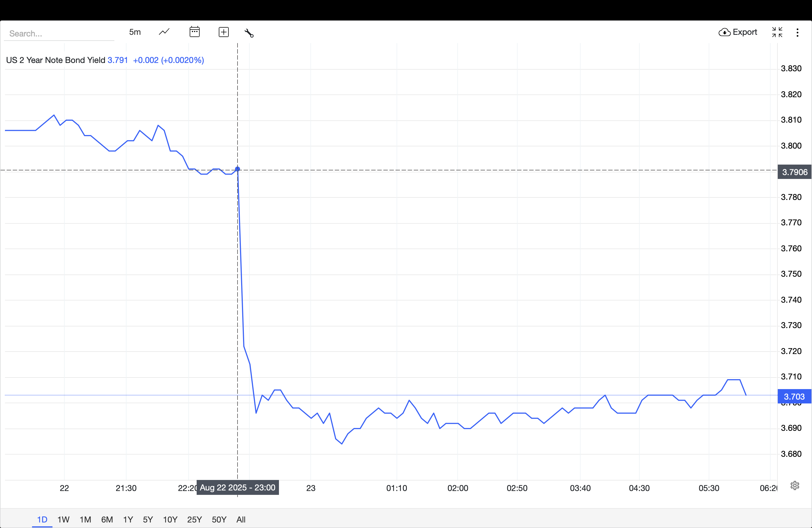Click the 3.703 current price label
The height and width of the screenshot is (528, 812).
794,396
